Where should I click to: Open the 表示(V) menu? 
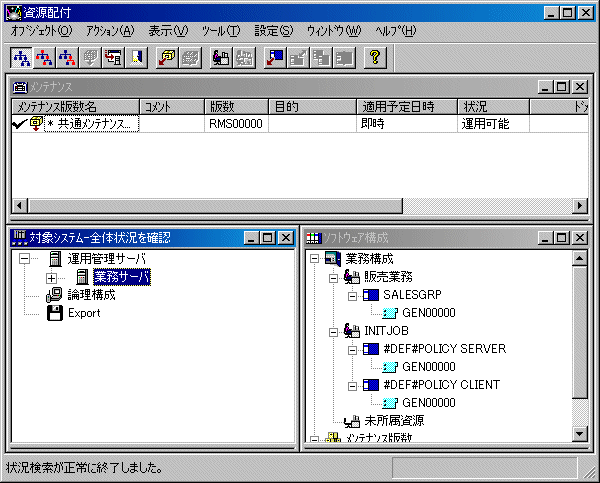pyautogui.click(x=168, y=31)
